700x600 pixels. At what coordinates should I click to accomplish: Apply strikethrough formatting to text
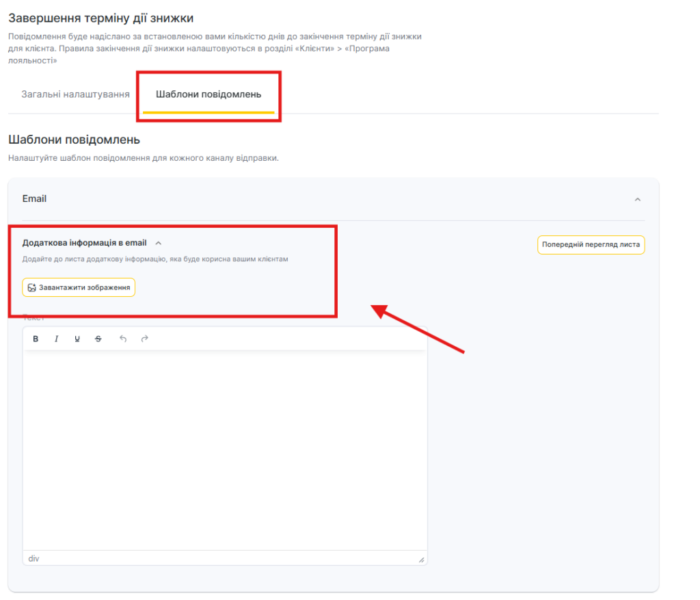pyautogui.click(x=98, y=339)
